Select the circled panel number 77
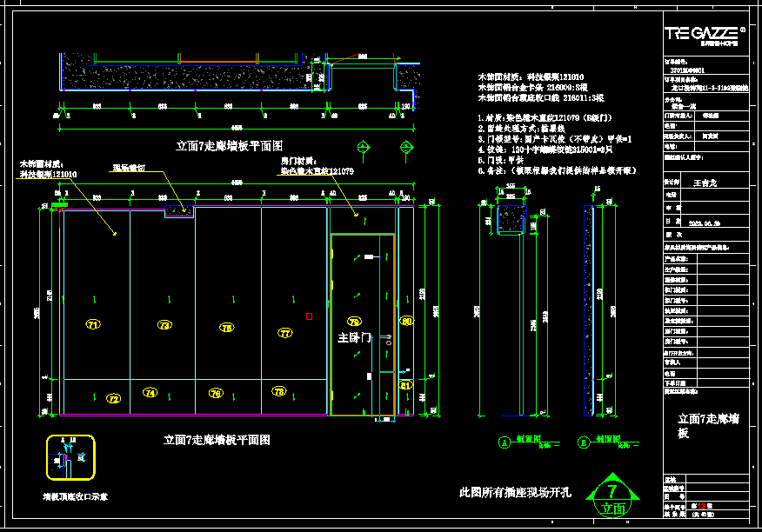Viewport: 762px width, 532px height. [x=284, y=333]
